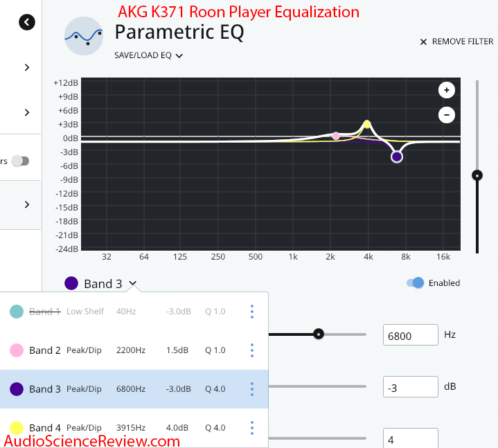This screenshot has height=448, width=498.
Task: Select Band 1 Low Shelf entry
Action: coord(134,312)
